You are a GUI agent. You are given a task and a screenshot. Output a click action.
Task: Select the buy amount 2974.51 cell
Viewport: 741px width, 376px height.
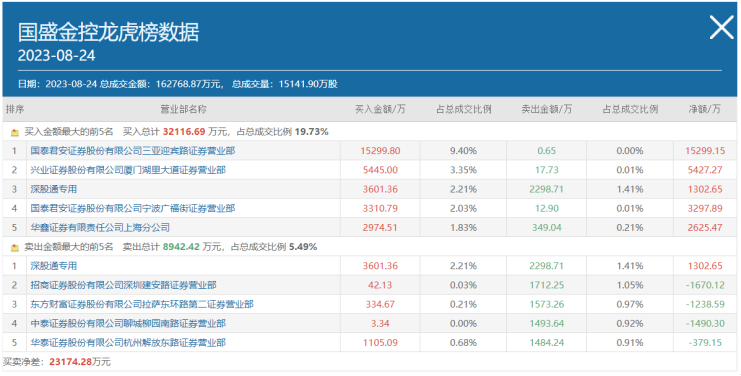pyautogui.click(x=380, y=228)
